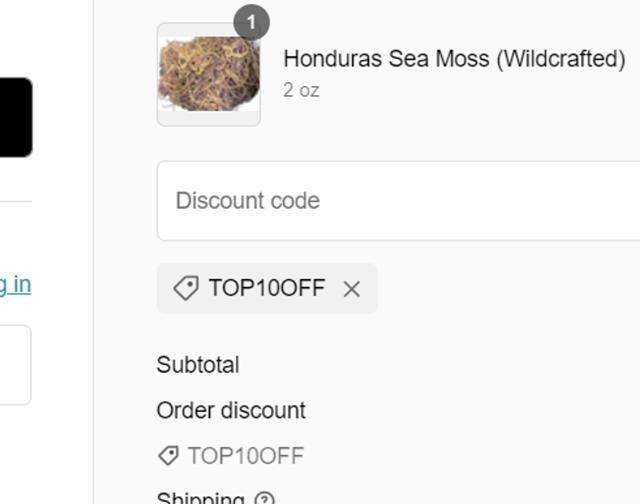Click the tag icon under Order discount

click(168, 456)
